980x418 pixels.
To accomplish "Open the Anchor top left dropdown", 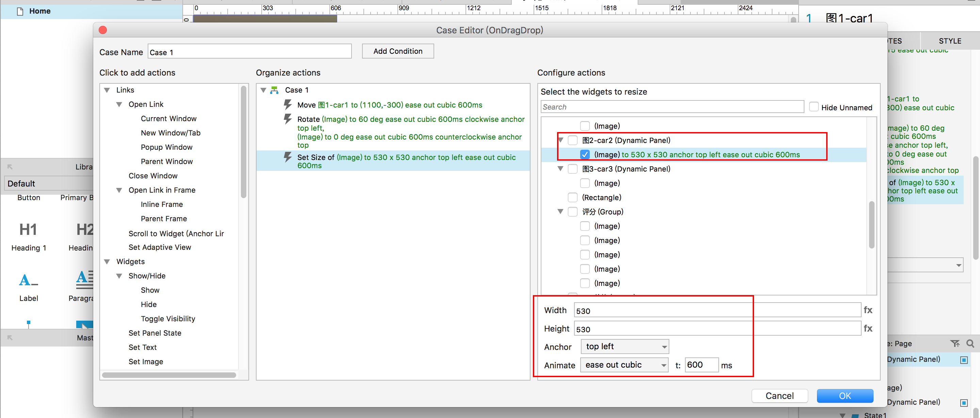I will click(x=624, y=347).
